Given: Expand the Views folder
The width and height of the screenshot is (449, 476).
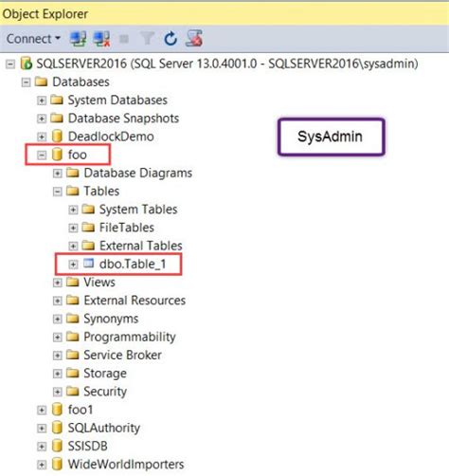Looking at the screenshot, I should (x=57, y=283).
